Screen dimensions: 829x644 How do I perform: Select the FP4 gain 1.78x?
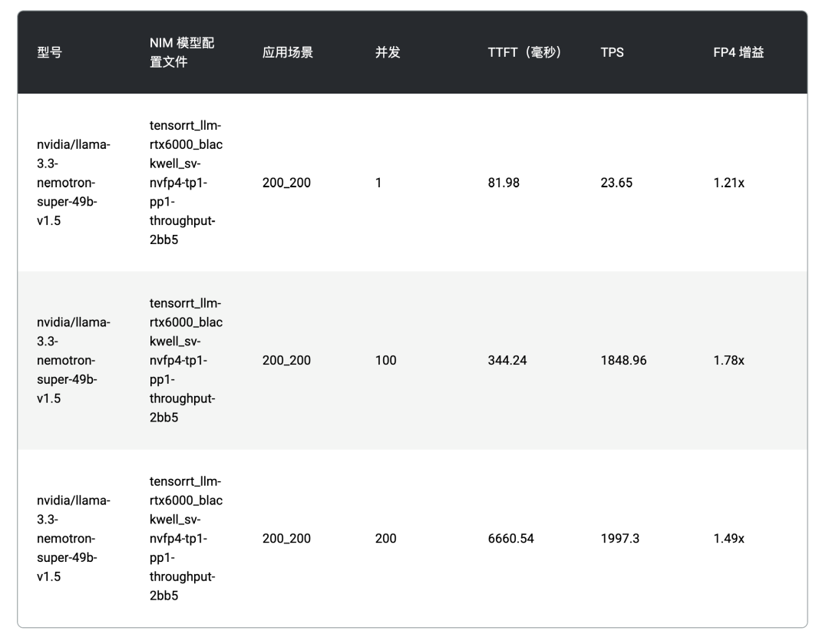728,361
